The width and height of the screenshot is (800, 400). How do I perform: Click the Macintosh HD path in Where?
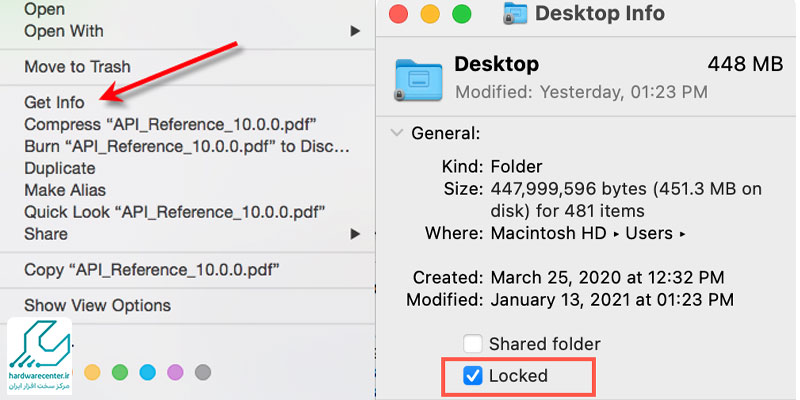pos(548,233)
